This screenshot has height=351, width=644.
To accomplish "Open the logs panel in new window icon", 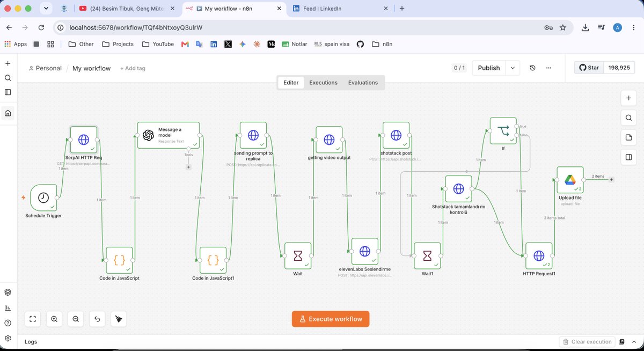I will click(x=621, y=342).
